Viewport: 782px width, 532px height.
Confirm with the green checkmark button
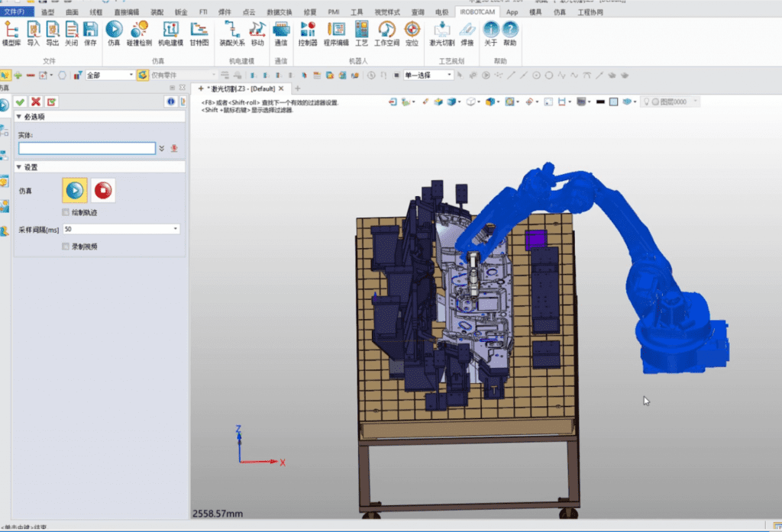click(x=21, y=102)
